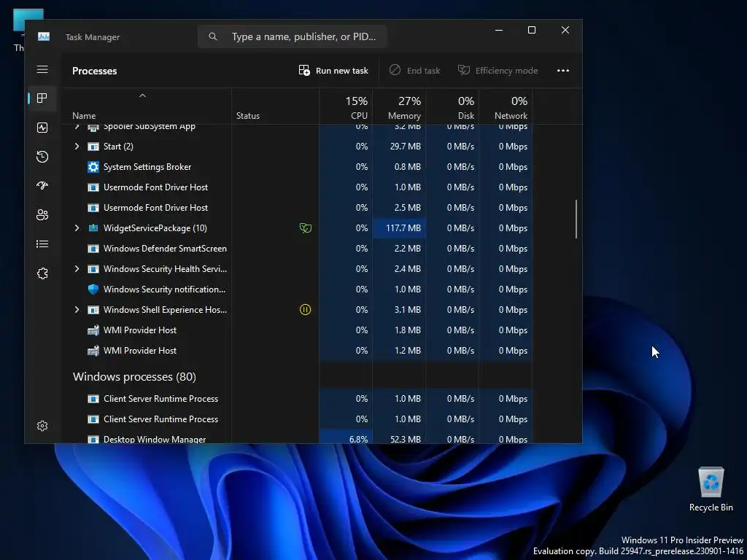Click the efficiency leaf icon on WidgetServicePackage
The width and height of the screenshot is (747, 560).
point(306,228)
